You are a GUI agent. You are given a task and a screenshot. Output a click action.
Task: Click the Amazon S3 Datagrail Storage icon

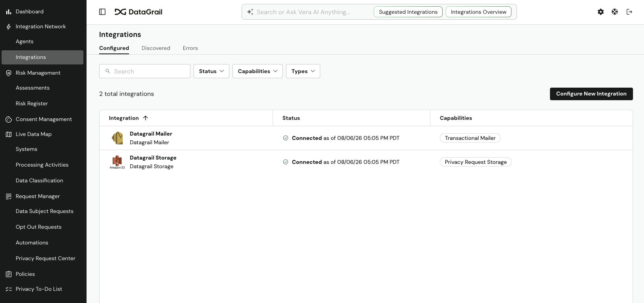point(117,162)
